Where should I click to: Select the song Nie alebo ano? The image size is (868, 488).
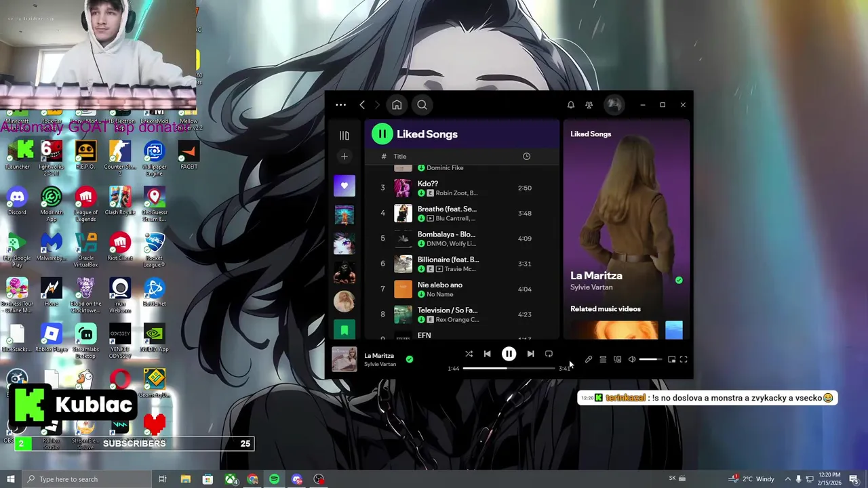(x=440, y=285)
